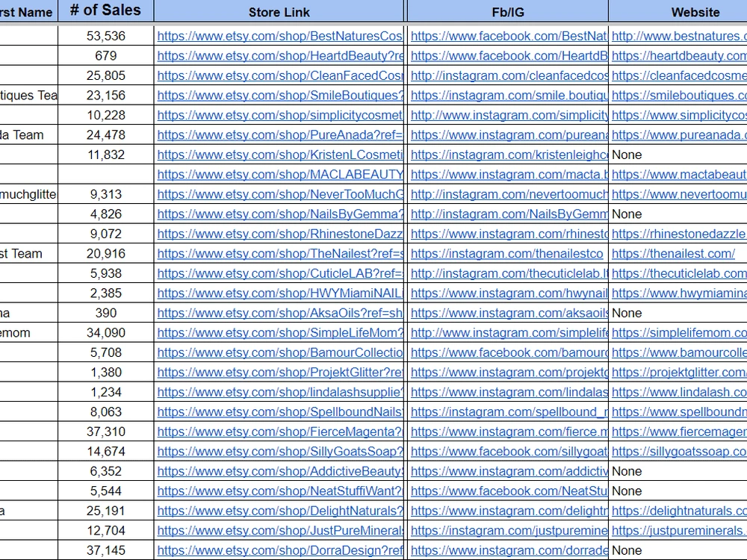Open the PureAnada website link
The image size is (747, 560).
[678, 135]
